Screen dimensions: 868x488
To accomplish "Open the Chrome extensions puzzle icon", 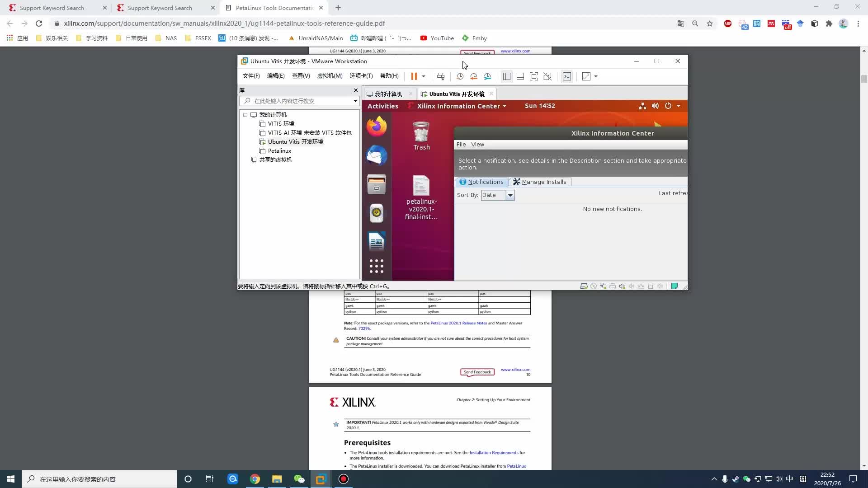I will 829,23.
